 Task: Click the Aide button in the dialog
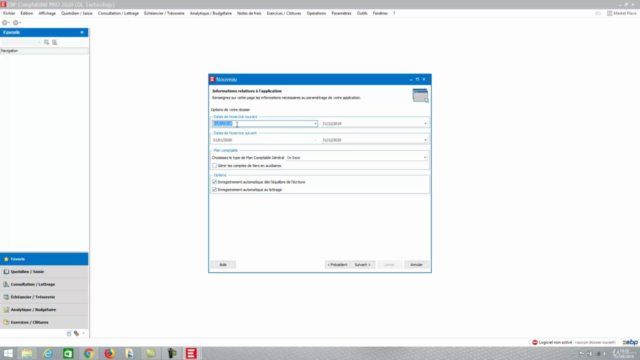(223, 265)
